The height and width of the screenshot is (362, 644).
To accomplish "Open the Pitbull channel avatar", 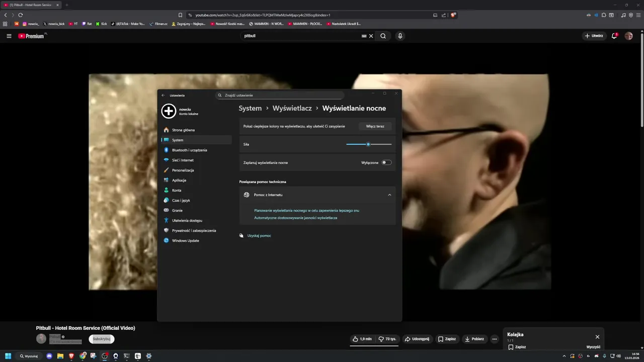I will pyautogui.click(x=41, y=339).
